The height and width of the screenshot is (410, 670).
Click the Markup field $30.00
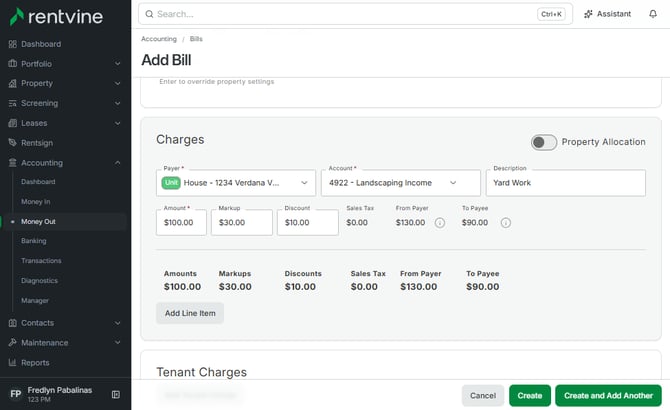pos(241,222)
